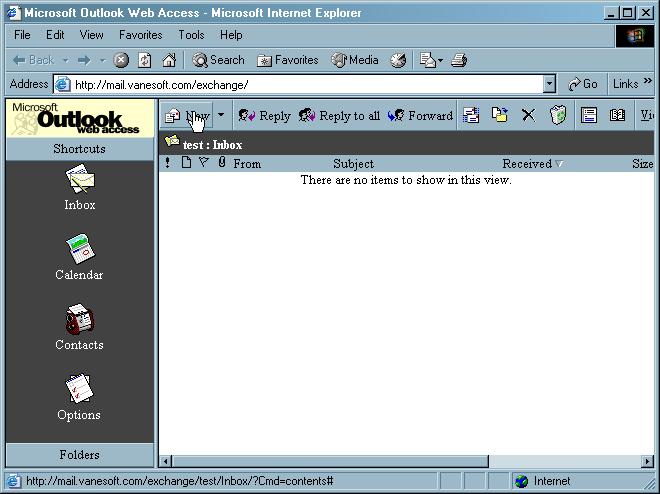660x494 pixels.
Task: Sort by the attachment paperclip column
Action: coord(222,162)
